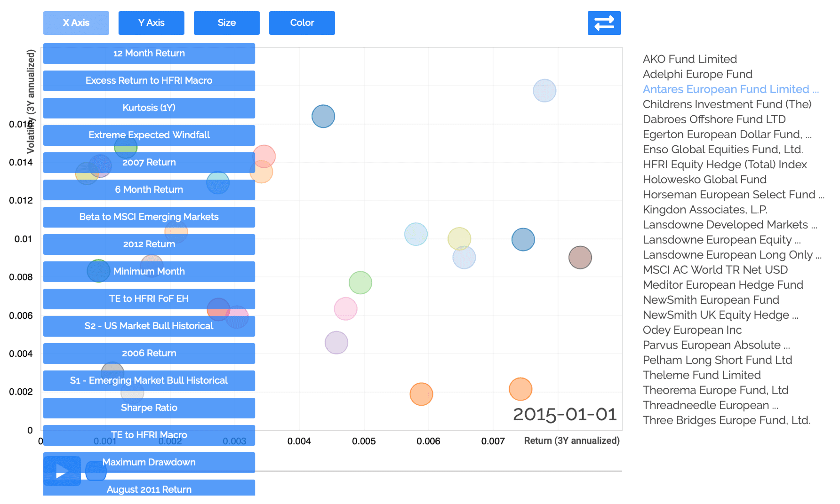Click the brown bubble at far right

tap(580, 257)
